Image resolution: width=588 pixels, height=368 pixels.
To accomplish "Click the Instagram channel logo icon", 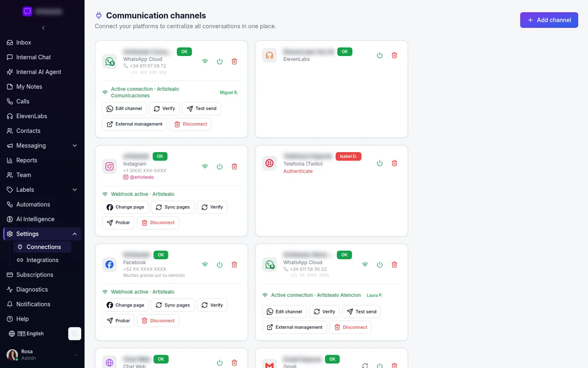I will (x=110, y=166).
